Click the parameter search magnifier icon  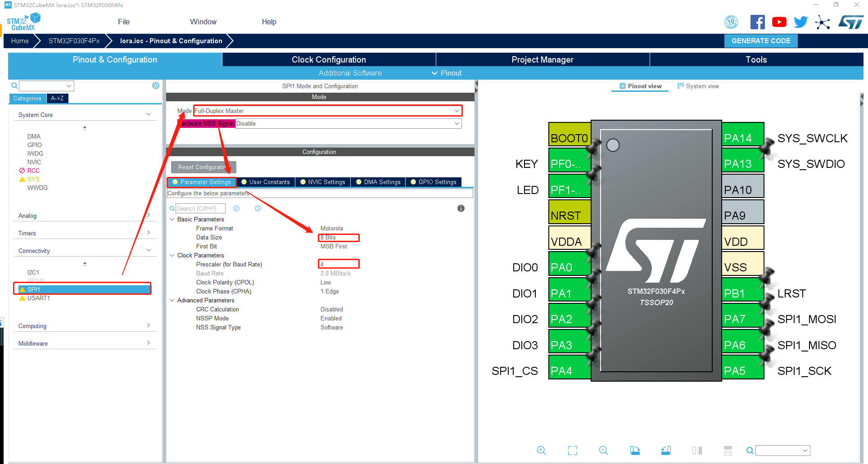coord(172,208)
